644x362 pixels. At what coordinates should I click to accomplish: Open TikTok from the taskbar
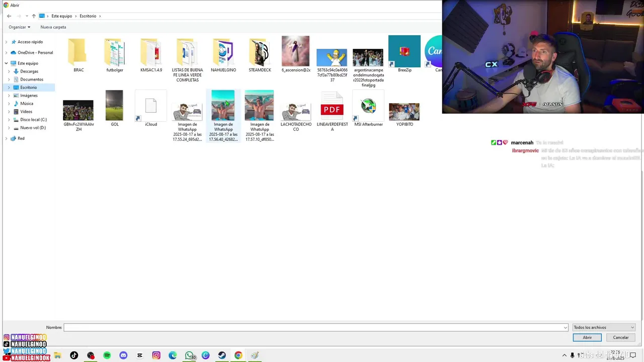click(x=74, y=355)
